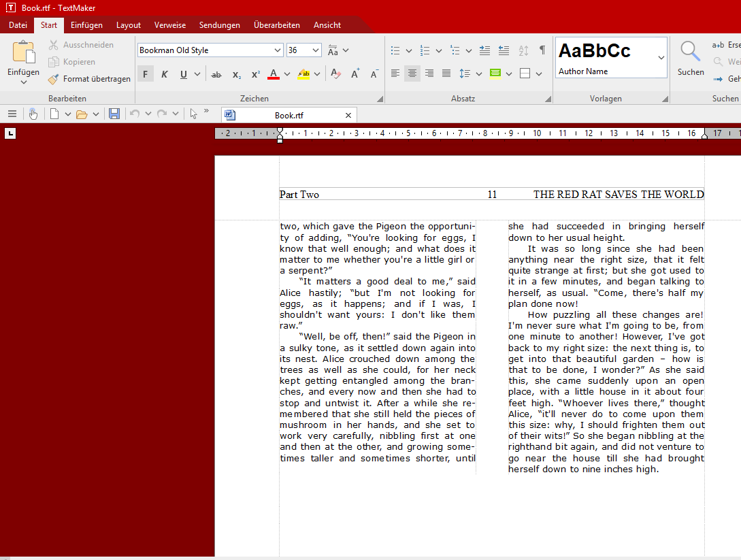The image size is (741, 560).
Task: Toggle subscript formatting
Action: pos(236,74)
